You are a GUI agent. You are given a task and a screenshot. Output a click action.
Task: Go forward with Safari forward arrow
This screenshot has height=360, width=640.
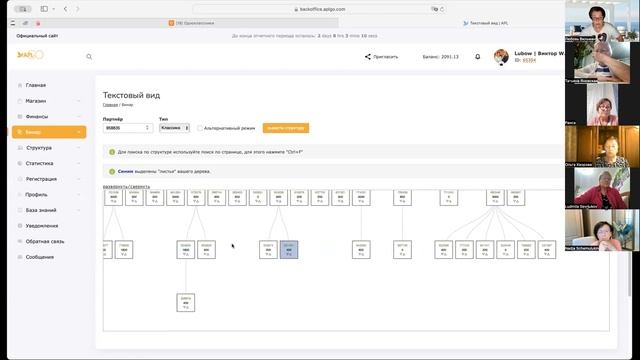78,9
